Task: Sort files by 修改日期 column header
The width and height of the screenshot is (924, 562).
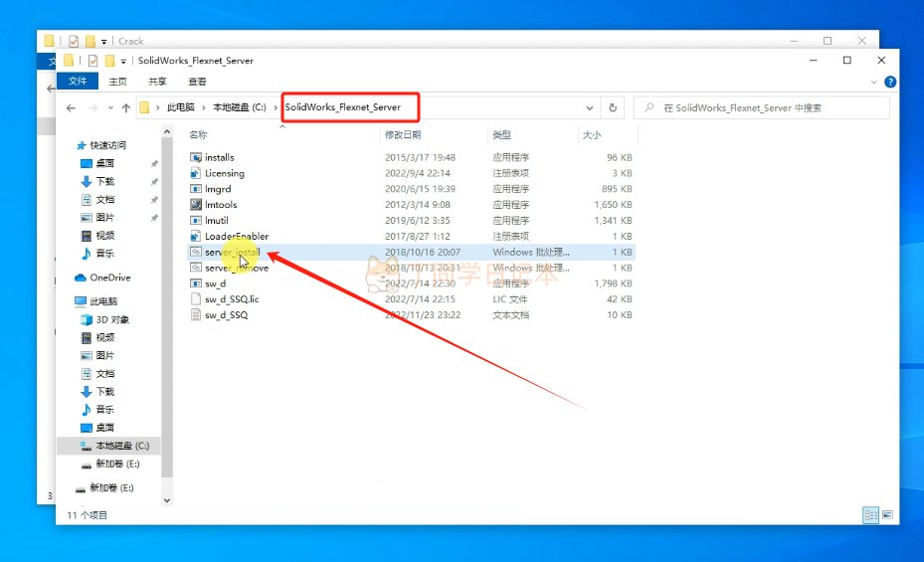Action: (403, 134)
